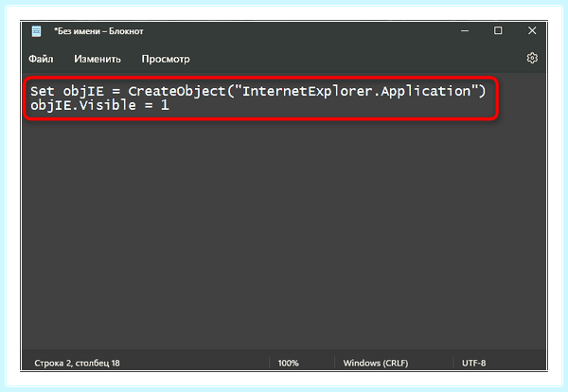Close the Блокнот window
The image size is (568, 392).
(x=532, y=30)
